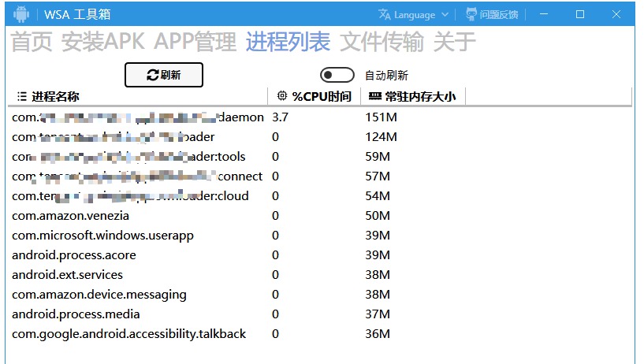Go to the 文件传输 tab
Image resolution: width=644 pixels, height=364 pixels.
click(x=382, y=42)
